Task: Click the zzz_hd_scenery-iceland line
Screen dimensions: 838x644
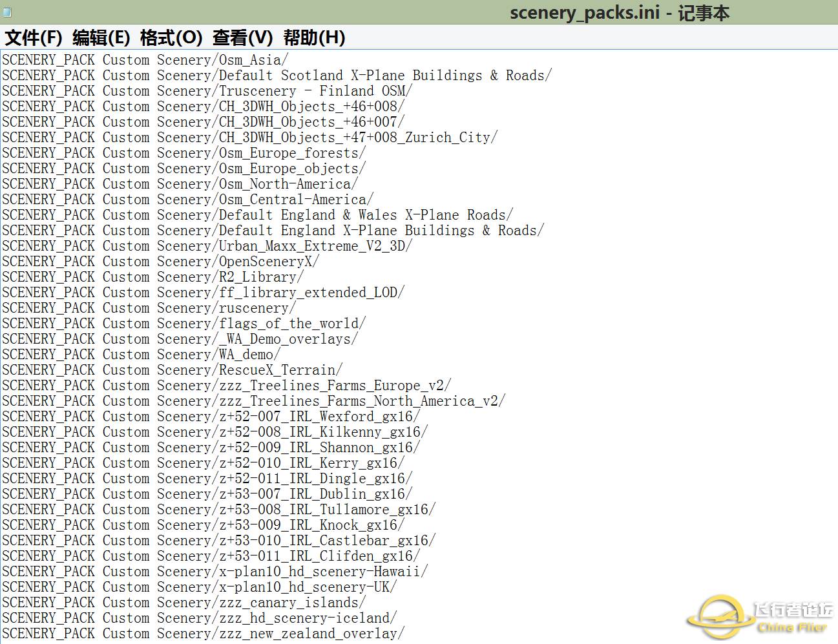Action: click(x=199, y=618)
